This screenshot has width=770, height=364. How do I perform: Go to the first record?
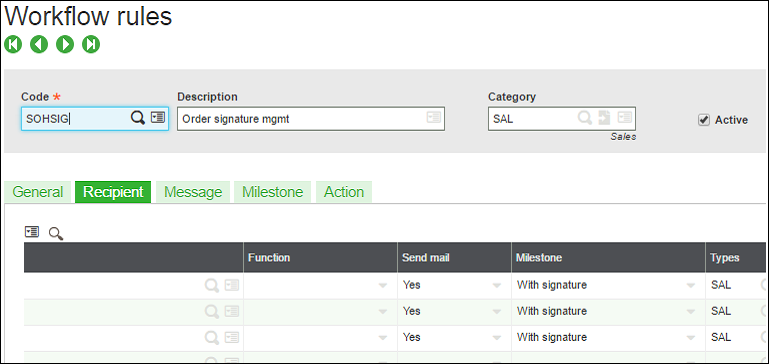13,44
